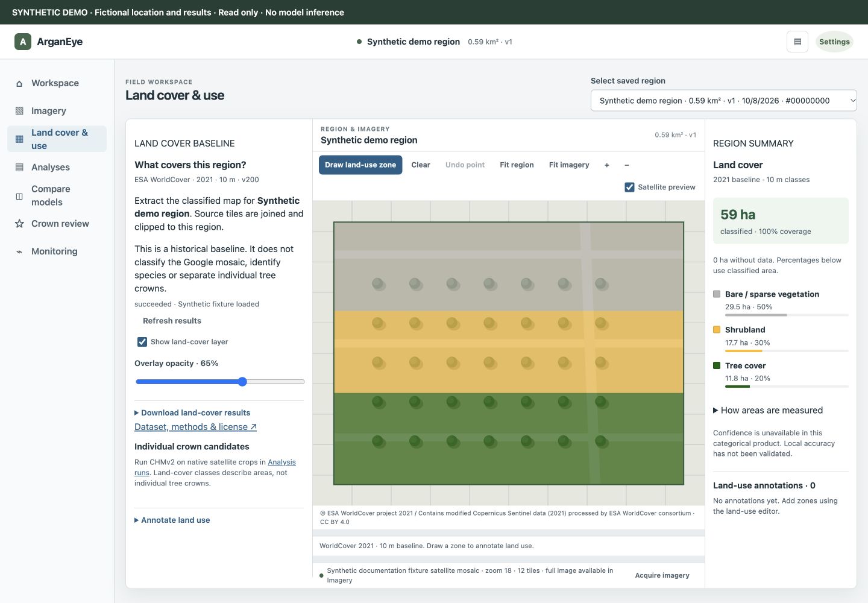
Task: Zoom in the map with plus
Action: [x=607, y=165]
